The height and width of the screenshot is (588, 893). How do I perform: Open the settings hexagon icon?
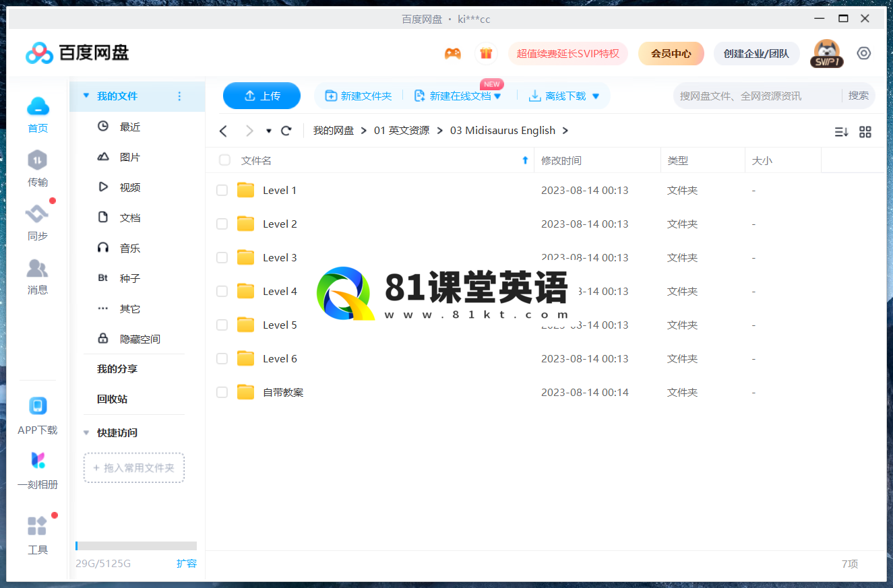click(x=864, y=53)
